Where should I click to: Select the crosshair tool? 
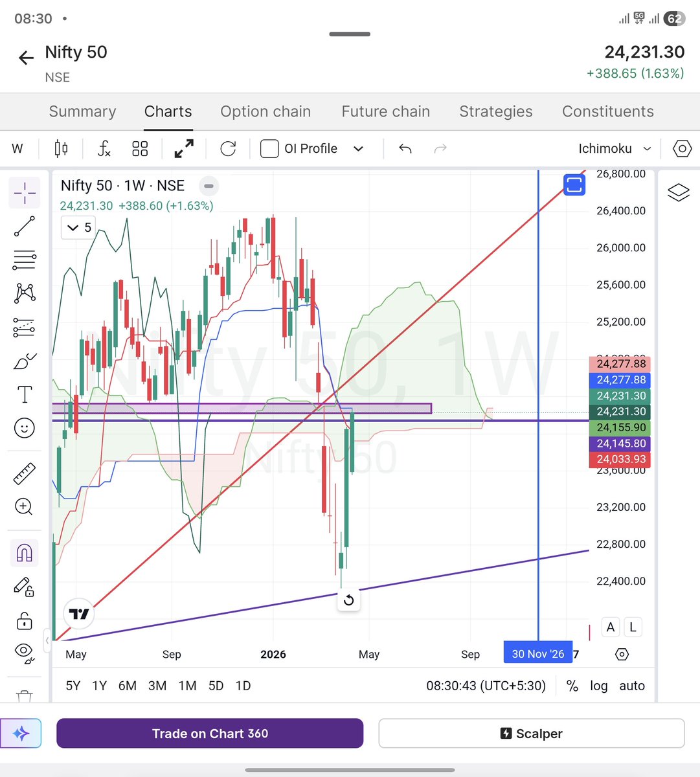[x=24, y=192]
